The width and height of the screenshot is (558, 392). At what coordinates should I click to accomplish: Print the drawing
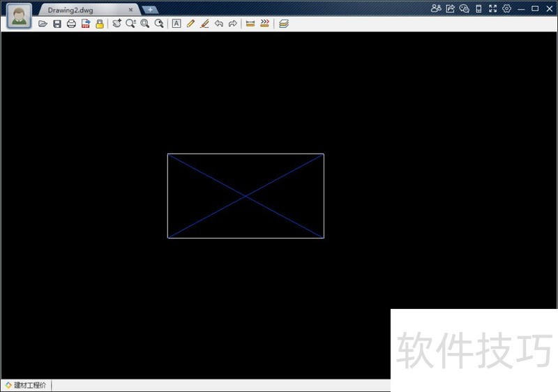(x=71, y=24)
